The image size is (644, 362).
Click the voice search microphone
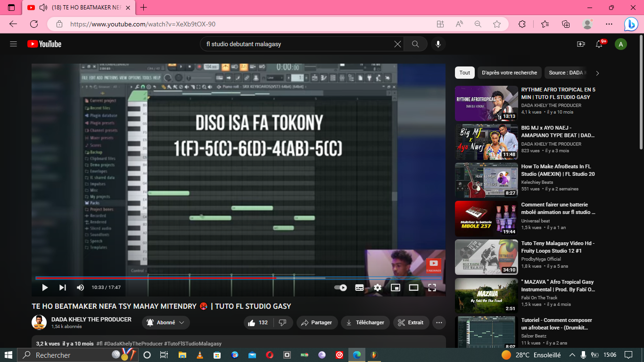[x=438, y=44]
